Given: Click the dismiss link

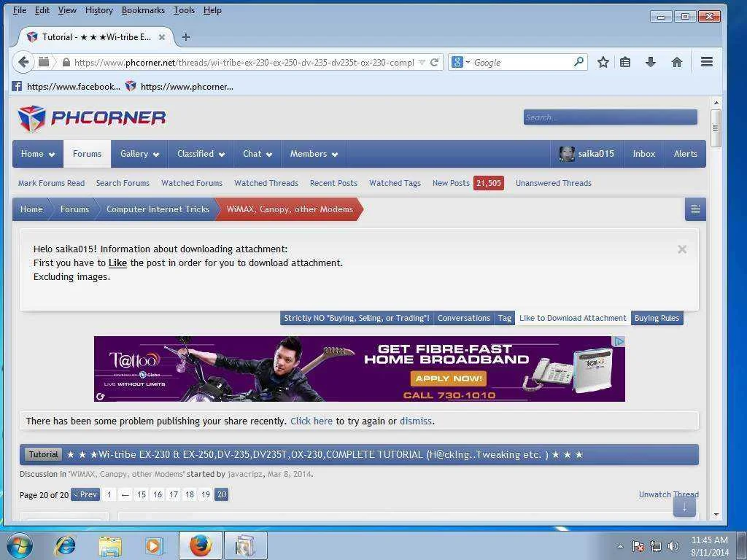Looking at the screenshot, I should click(415, 421).
